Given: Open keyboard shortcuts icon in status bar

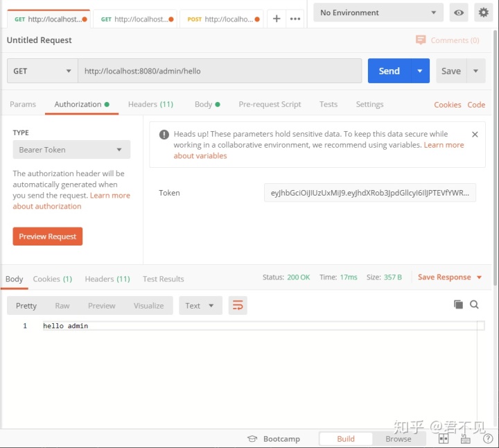Looking at the screenshot, I should 465,439.
